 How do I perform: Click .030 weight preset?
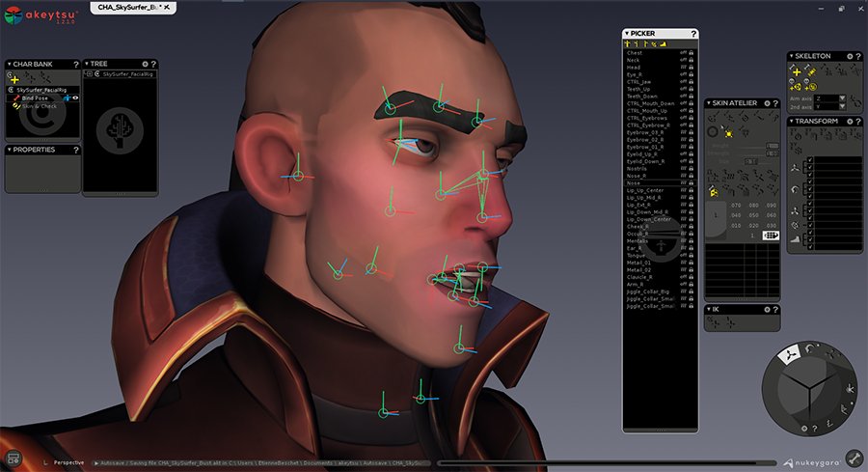click(x=772, y=226)
